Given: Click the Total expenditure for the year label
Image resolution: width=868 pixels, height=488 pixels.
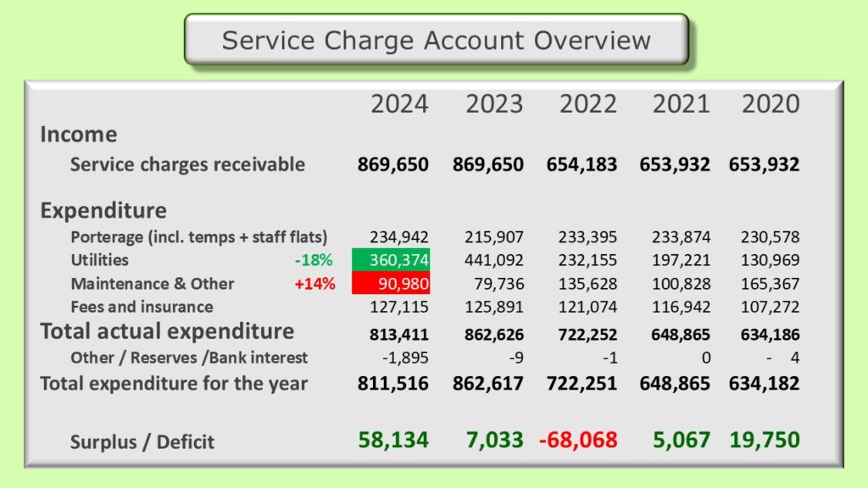Looking at the screenshot, I should pos(174,383).
